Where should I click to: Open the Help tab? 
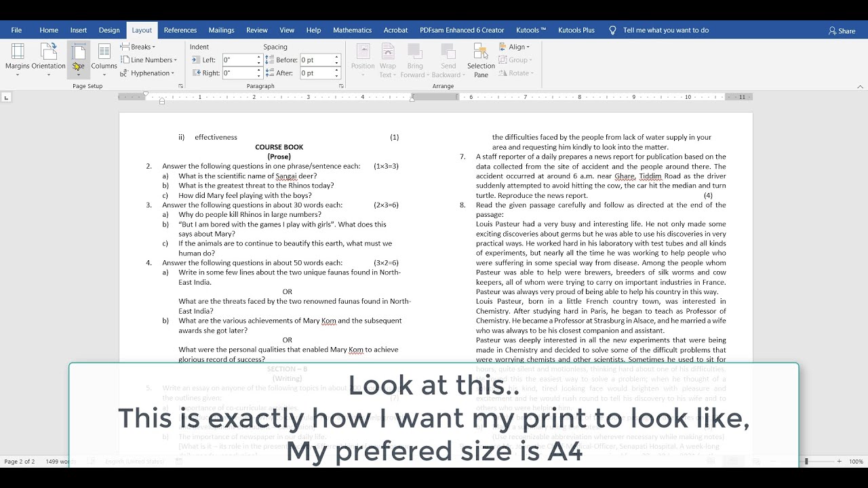coord(313,30)
